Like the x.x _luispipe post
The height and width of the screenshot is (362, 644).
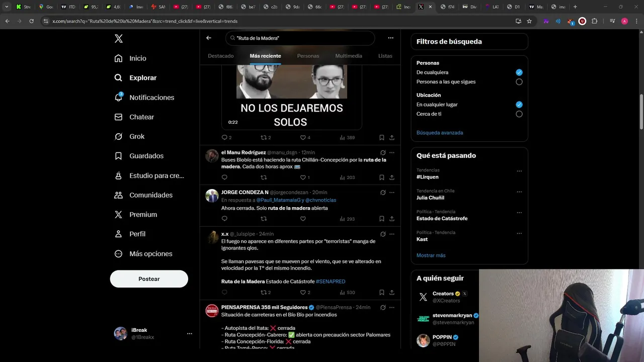click(x=303, y=292)
